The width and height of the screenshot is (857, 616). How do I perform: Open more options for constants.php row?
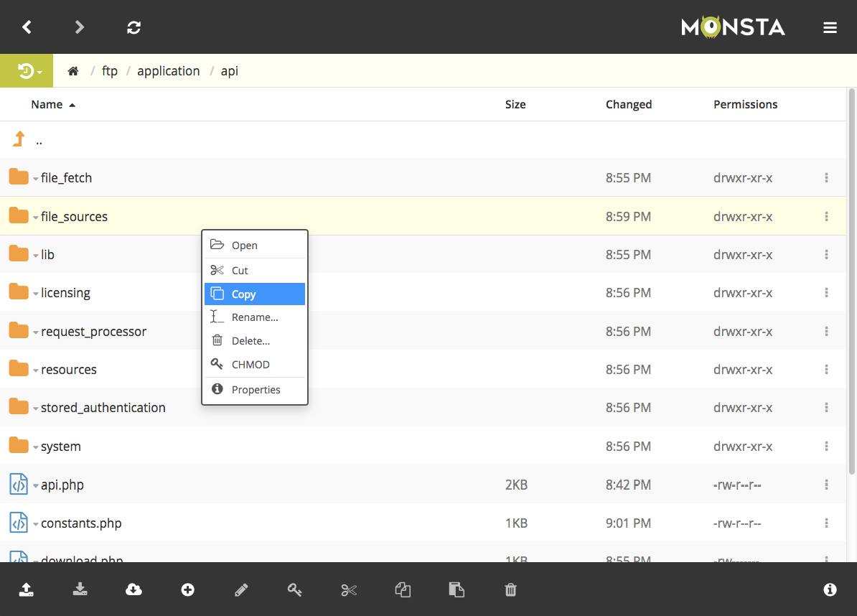tap(826, 523)
